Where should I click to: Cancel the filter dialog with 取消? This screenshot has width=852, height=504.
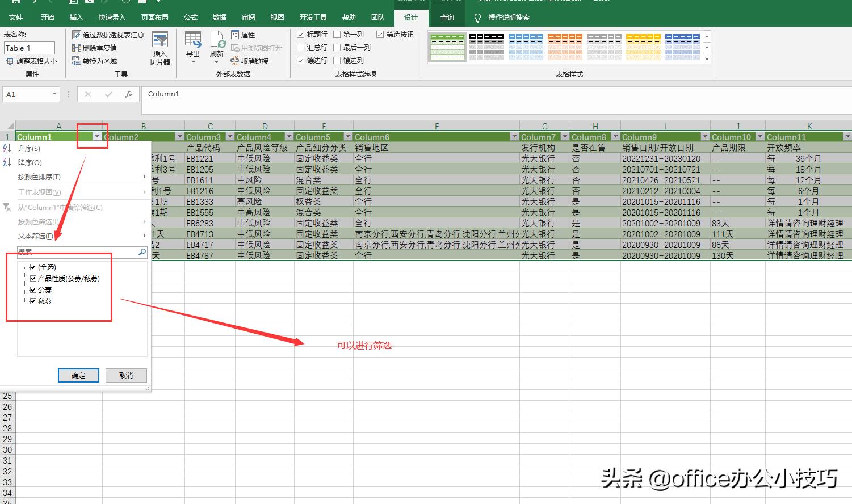click(126, 375)
